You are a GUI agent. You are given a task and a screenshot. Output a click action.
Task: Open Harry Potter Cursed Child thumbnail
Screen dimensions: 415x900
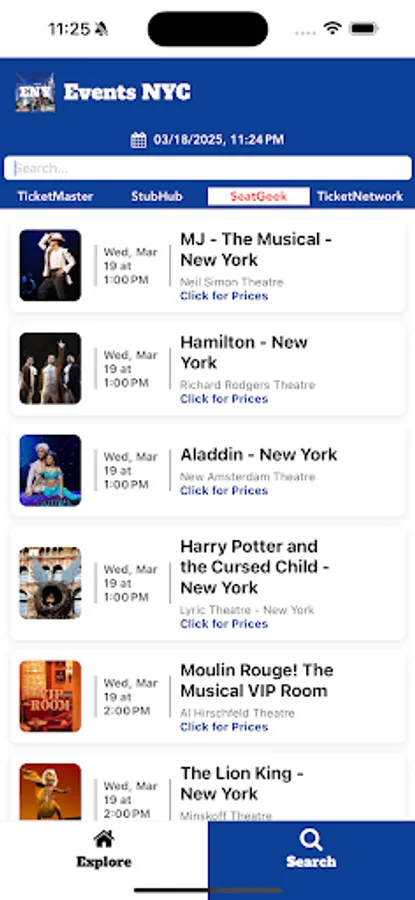coord(50,583)
